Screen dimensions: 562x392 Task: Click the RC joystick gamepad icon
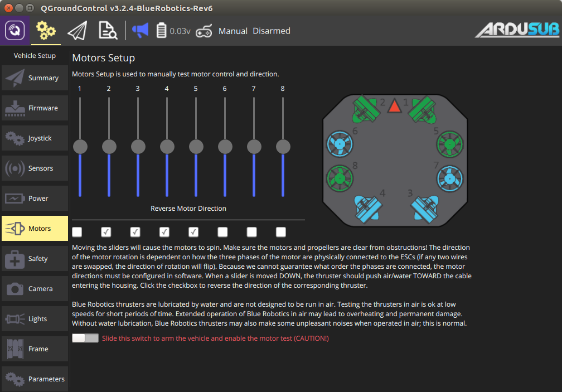click(204, 31)
